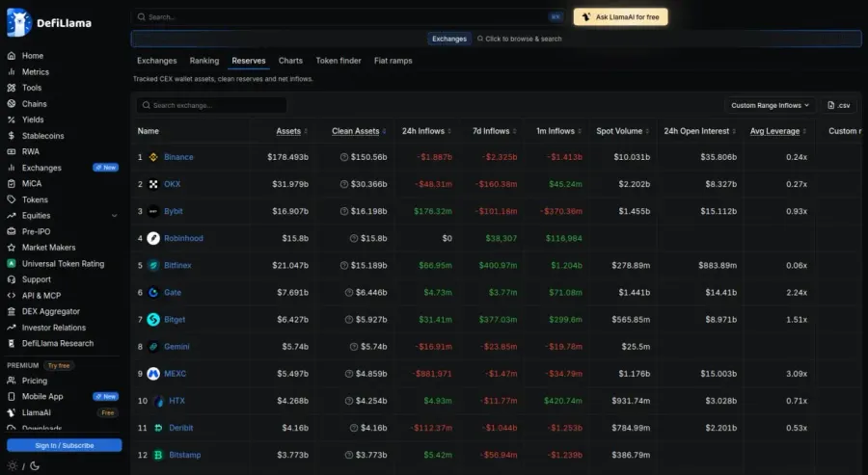Screen dimensions: 868x475
Task: Open the Gate exchange link
Action: tap(173, 293)
